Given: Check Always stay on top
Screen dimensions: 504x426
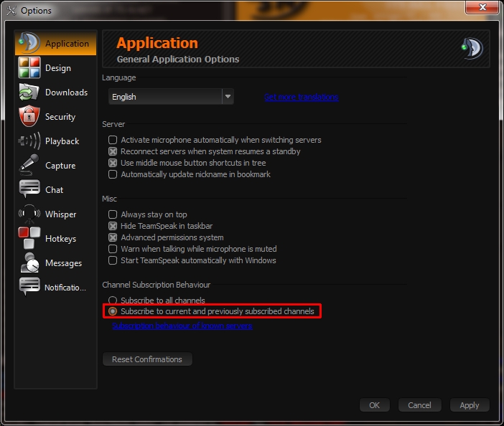Looking at the screenshot, I should point(113,214).
